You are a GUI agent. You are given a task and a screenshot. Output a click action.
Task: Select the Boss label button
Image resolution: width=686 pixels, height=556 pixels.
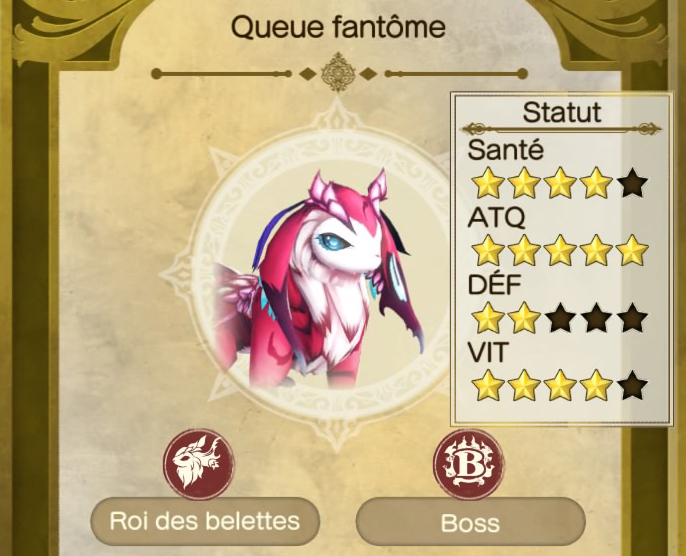tap(470, 522)
